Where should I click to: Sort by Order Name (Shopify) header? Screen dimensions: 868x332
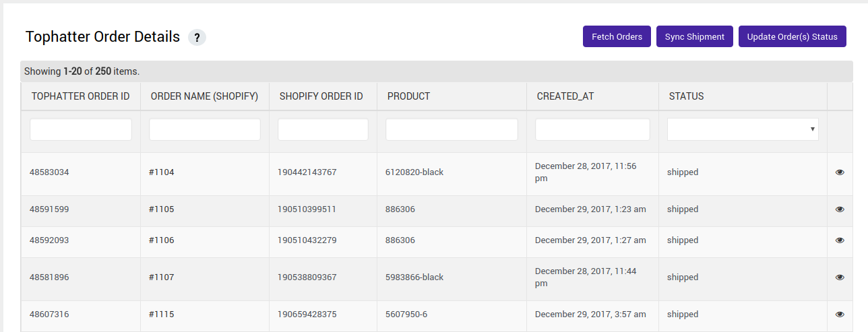[x=204, y=96]
